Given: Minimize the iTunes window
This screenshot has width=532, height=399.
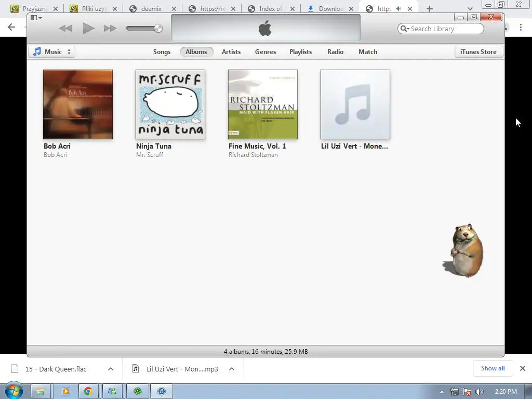Looking at the screenshot, I should [x=461, y=17].
